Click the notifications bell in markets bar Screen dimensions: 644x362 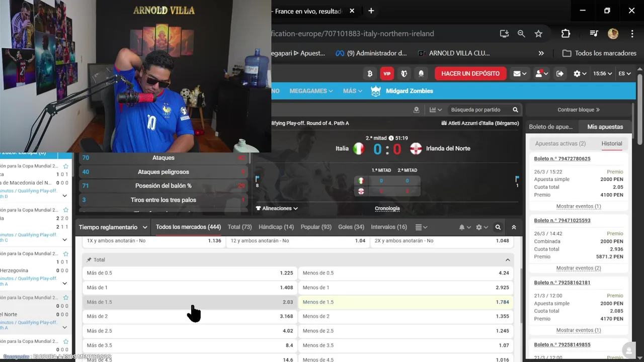click(464, 227)
